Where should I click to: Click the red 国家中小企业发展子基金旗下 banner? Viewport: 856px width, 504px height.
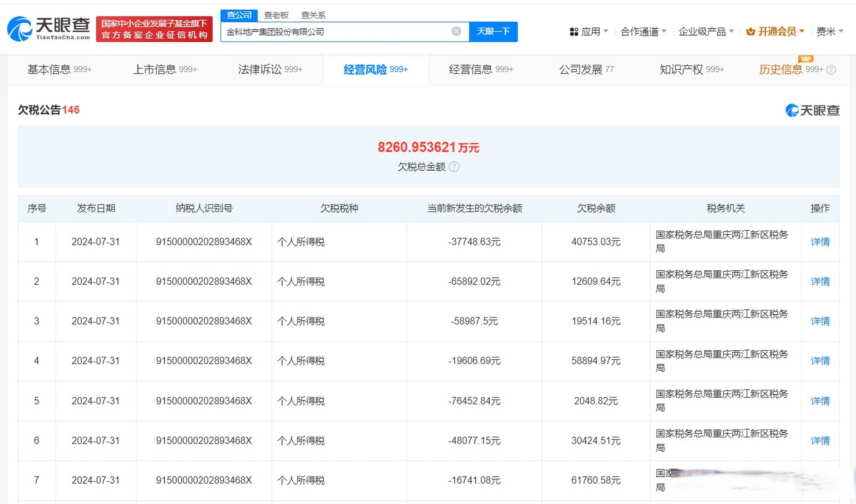[154, 29]
